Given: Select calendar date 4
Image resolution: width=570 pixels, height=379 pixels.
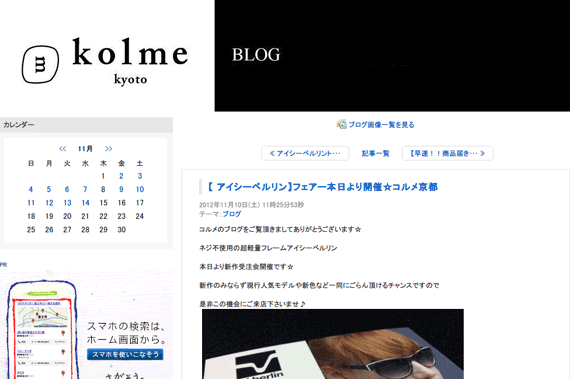Looking at the screenshot, I should click(x=31, y=189).
